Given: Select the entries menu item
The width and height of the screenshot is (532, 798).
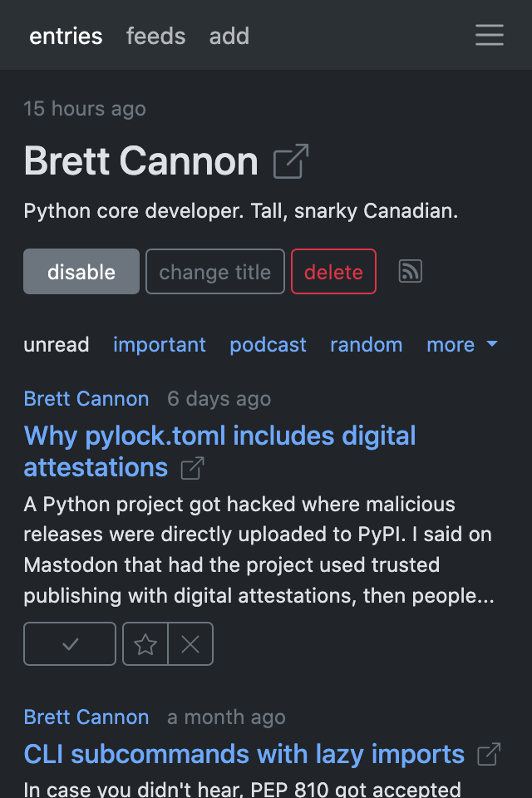Looking at the screenshot, I should coord(66,36).
